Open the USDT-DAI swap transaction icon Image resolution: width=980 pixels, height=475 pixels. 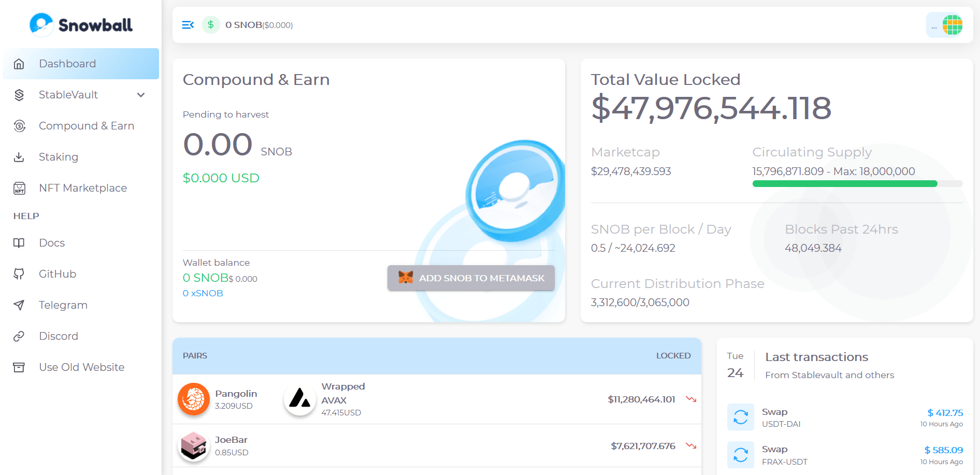(x=740, y=417)
